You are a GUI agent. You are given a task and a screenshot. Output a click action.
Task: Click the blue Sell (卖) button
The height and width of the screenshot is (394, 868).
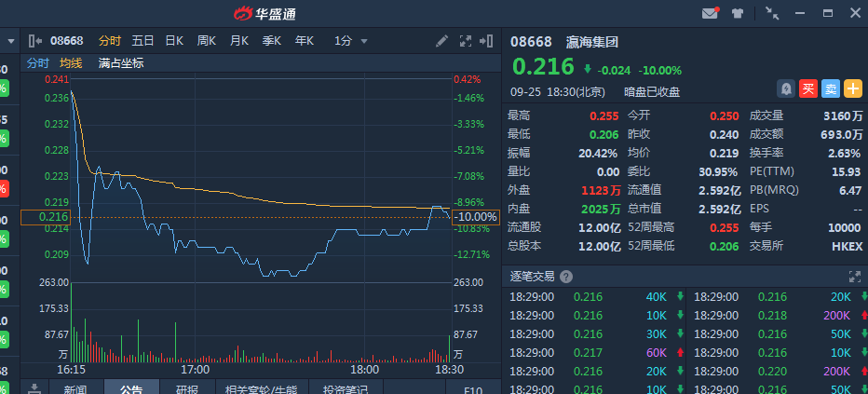click(x=831, y=88)
